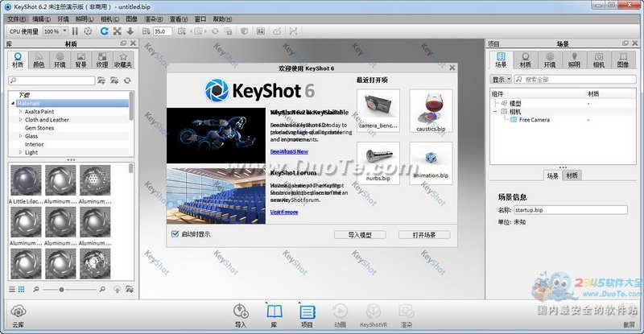The image size is (644, 334).
Task: Select Free Camera in scene tree
Action: [x=534, y=120]
